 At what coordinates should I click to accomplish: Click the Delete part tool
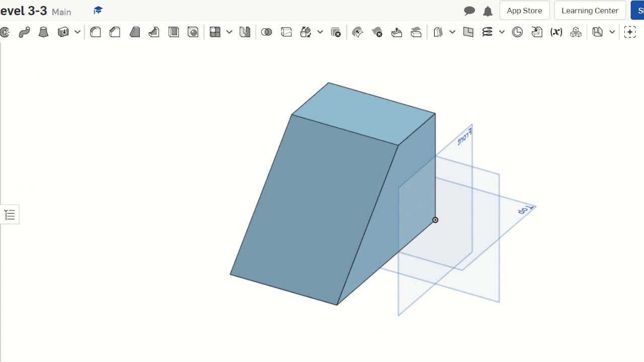[x=336, y=32]
